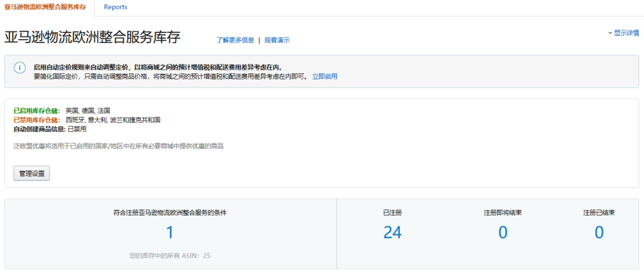The image size is (644, 272).
Task: Open the Reports tab
Action: 116,7
